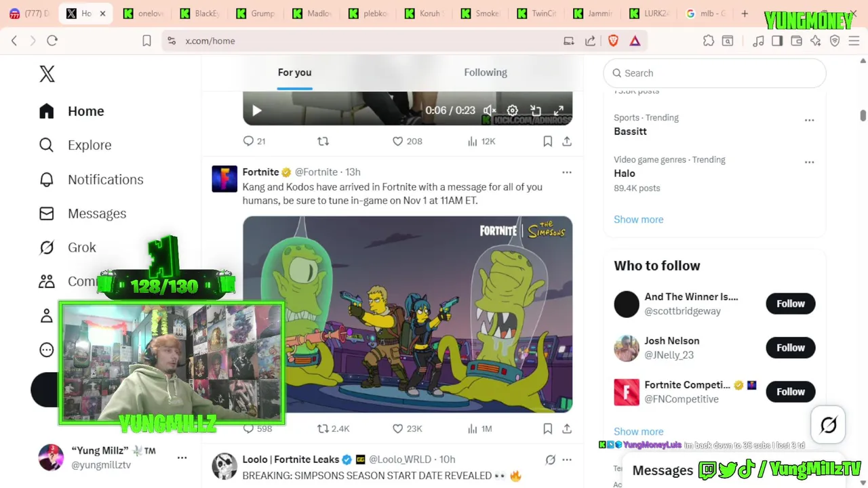Open options for Halo trend
The width and height of the screenshot is (868, 488).
pos(809,162)
